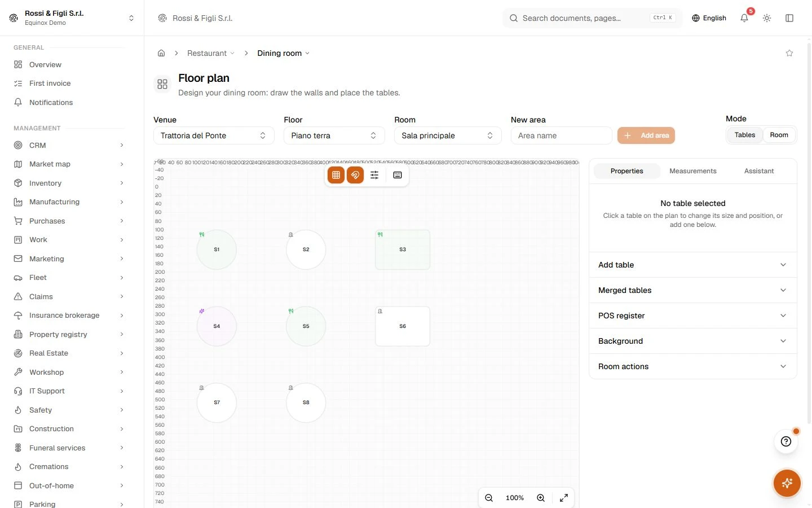Expand the Add table section

click(693, 265)
